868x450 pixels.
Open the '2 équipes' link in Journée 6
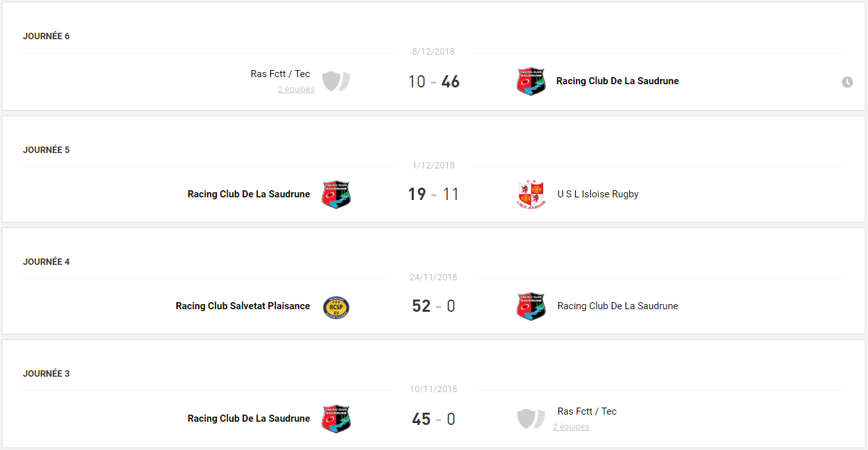(296, 90)
